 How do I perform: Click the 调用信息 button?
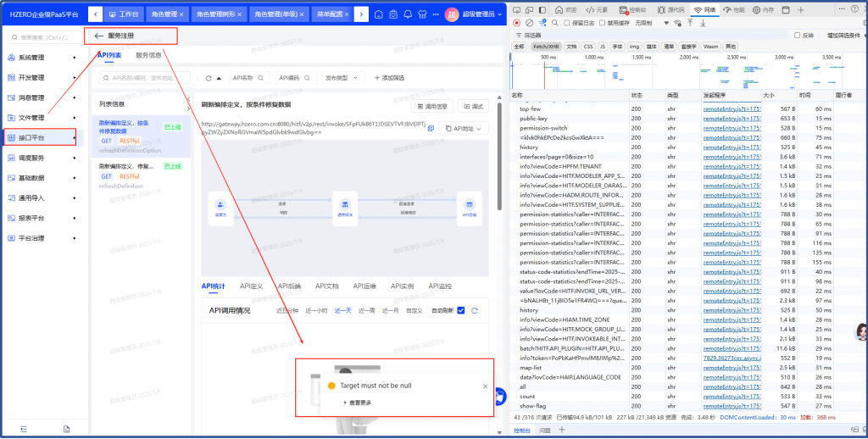click(x=434, y=106)
